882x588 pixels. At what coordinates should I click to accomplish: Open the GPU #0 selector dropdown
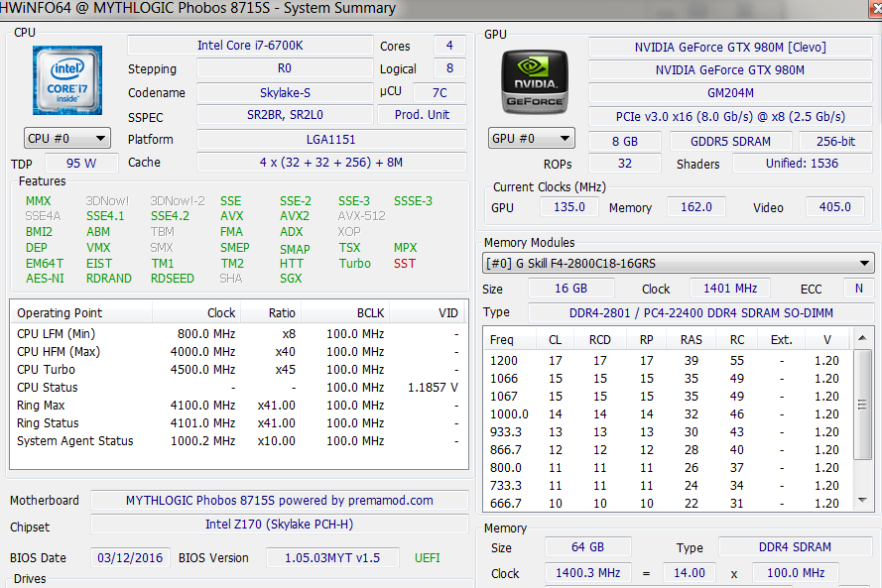pos(531,138)
